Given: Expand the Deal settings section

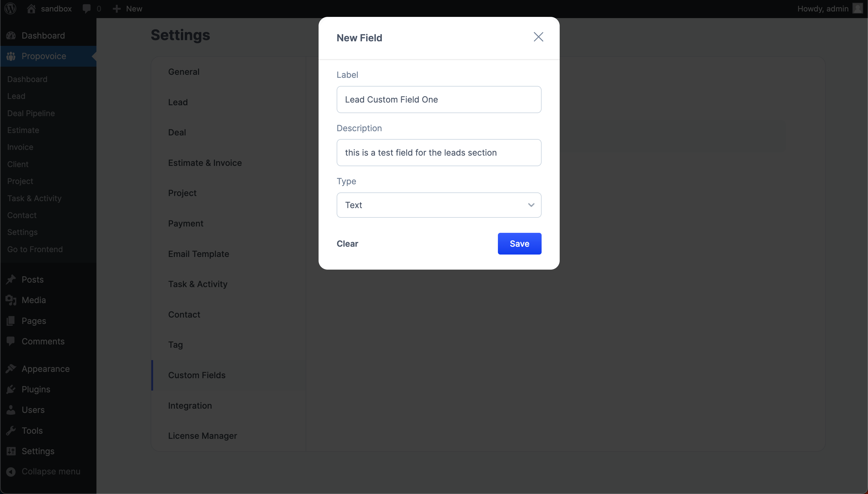Looking at the screenshot, I should coord(176,132).
